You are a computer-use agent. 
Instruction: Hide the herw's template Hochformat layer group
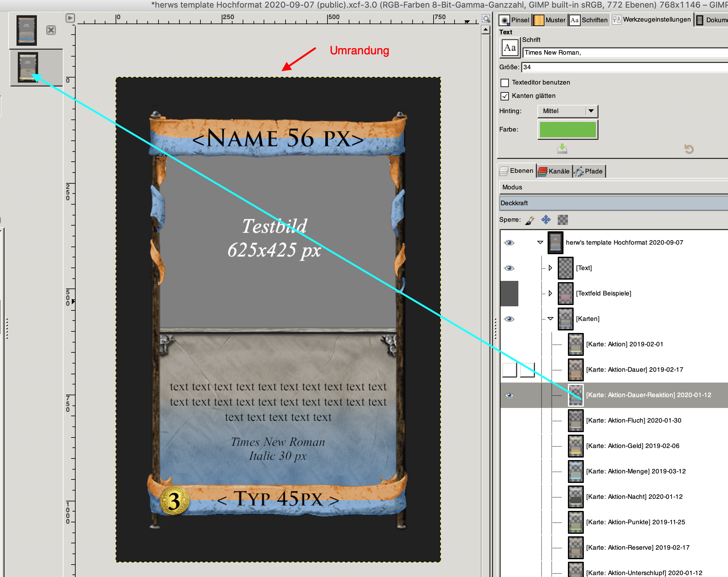click(x=509, y=243)
